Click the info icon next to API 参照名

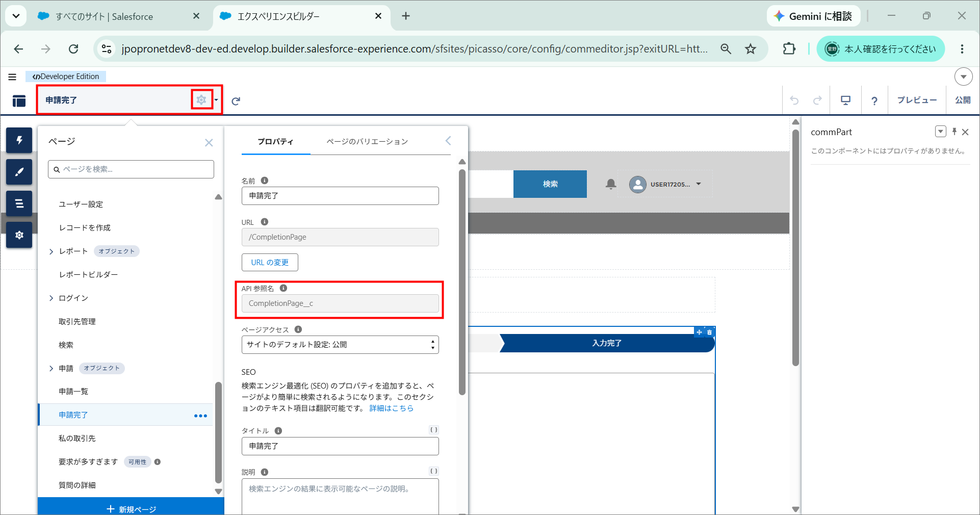click(x=283, y=288)
